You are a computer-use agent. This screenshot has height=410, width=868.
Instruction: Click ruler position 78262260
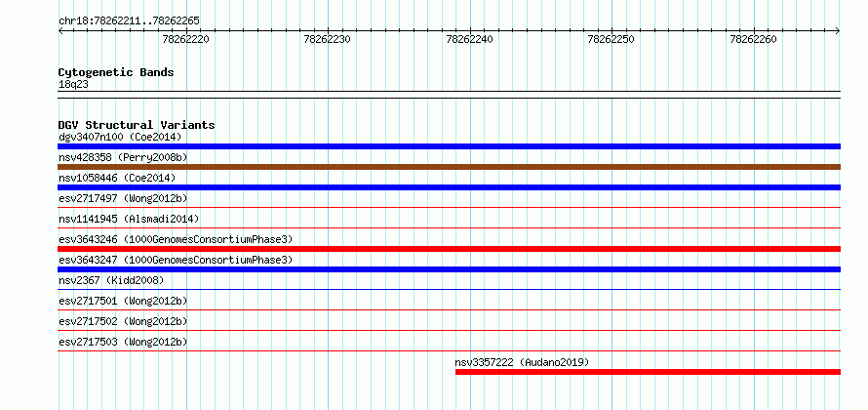point(754,39)
